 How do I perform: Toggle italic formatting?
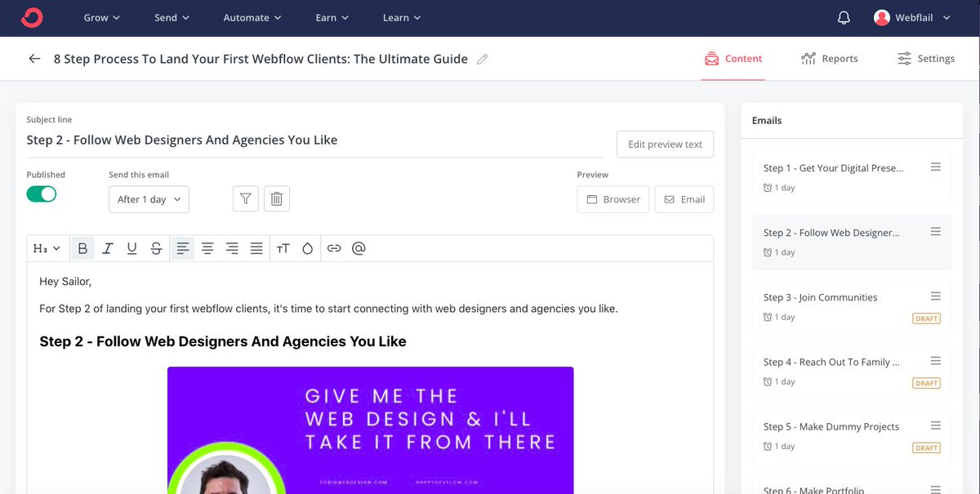[x=108, y=248]
